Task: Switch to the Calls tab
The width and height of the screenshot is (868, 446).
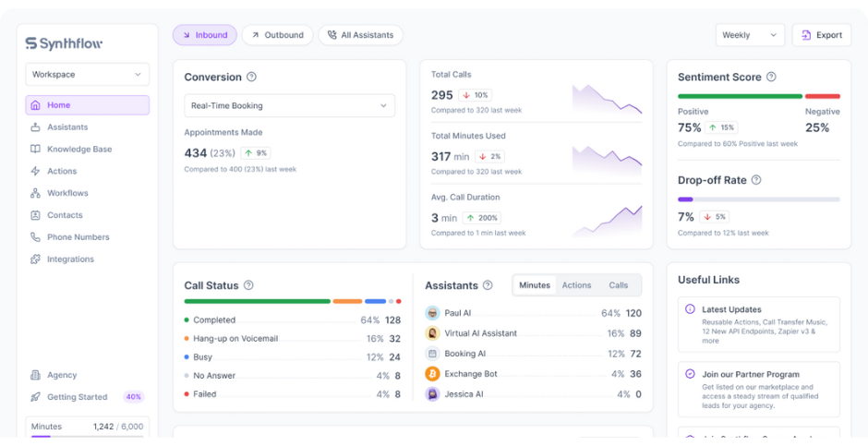Action: tap(619, 285)
